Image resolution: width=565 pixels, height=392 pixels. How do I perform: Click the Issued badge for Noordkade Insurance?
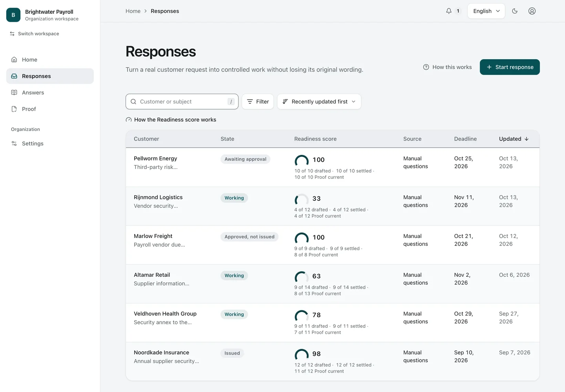coord(232,353)
